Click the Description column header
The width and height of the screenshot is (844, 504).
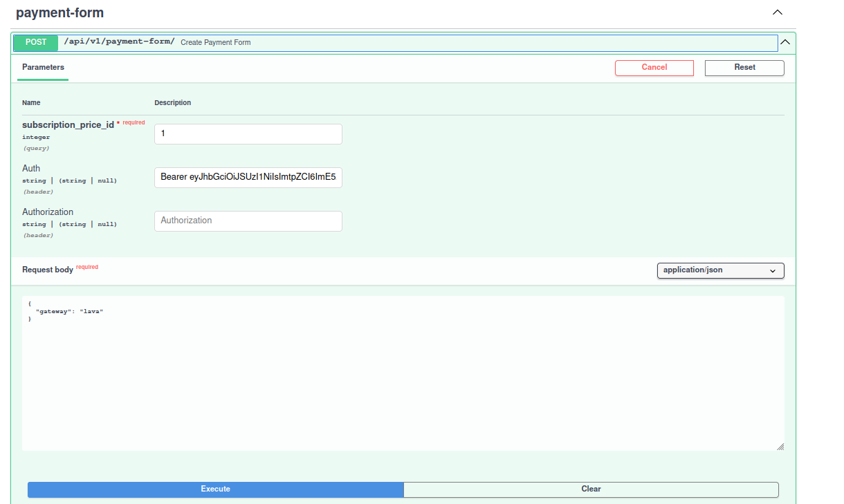pos(172,103)
